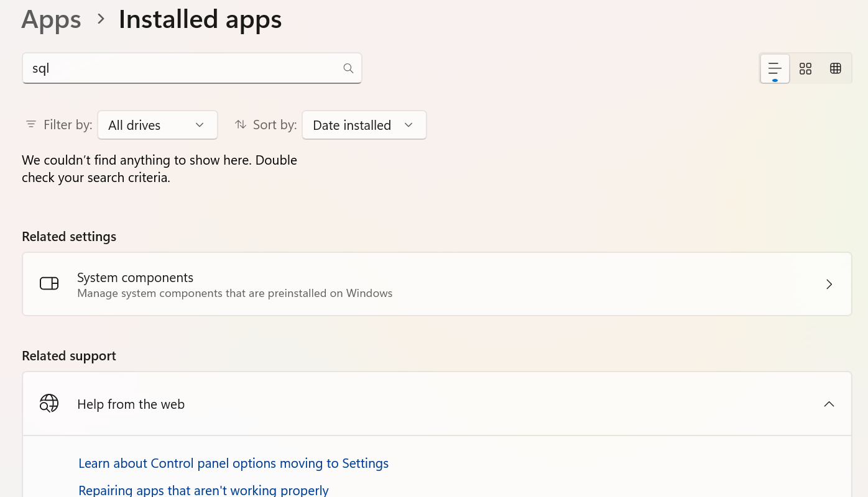Click the breadcrumb separator chevron
Image resolution: width=868 pixels, height=497 pixels.
tap(101, 19)
